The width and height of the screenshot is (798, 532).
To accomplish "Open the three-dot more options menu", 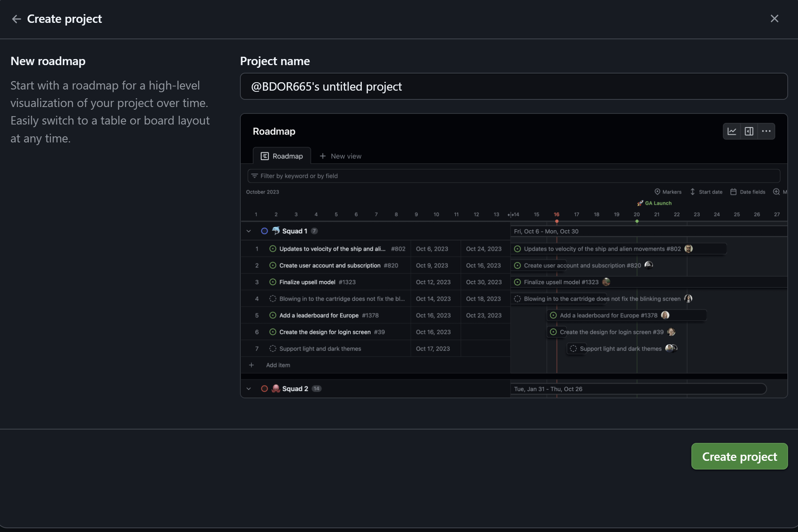I will (x=766, y=131).
